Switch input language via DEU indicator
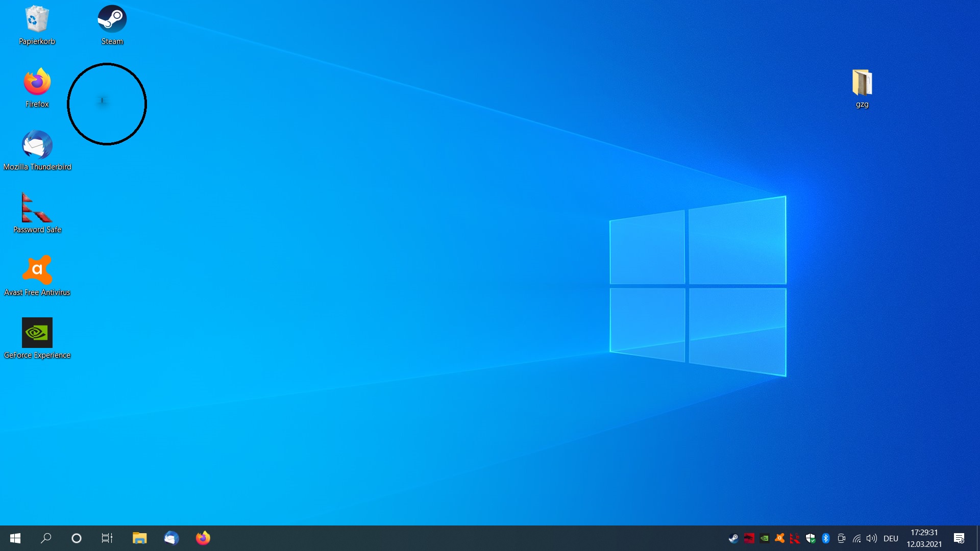The height and width of the screenshot is (551, 980). click(x=891, y=538)
